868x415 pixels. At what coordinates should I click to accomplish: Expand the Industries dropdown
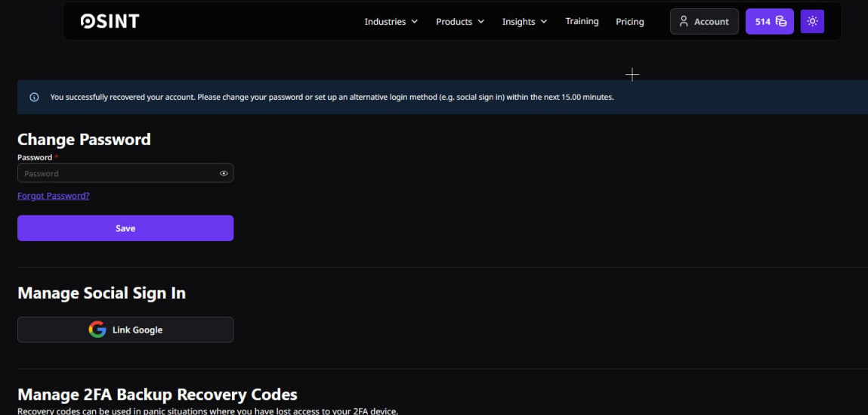click(391, 22)
